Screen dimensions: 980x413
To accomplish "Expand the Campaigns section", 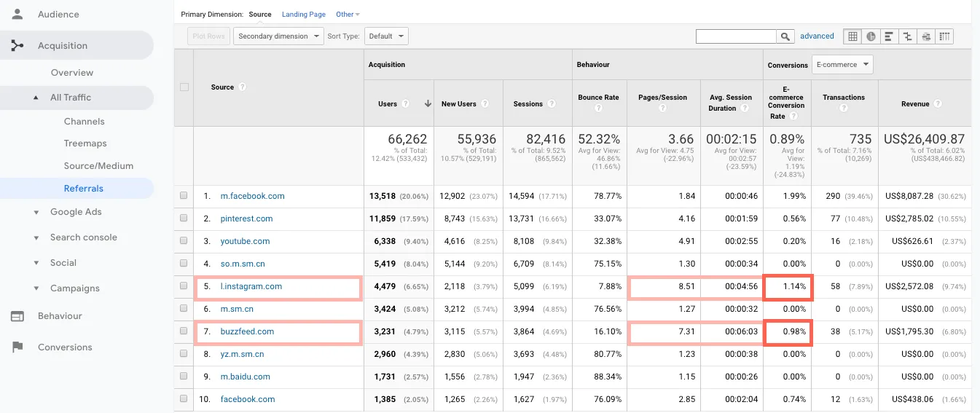I will (x=36, y=288).
